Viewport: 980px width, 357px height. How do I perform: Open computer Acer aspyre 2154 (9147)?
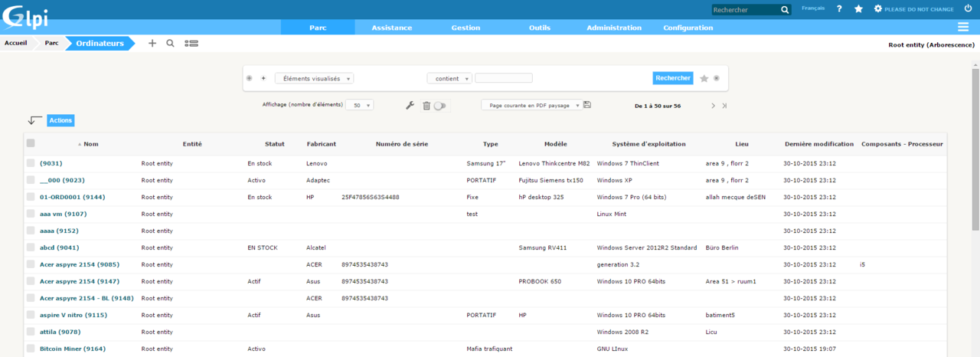tap(79, 281)
